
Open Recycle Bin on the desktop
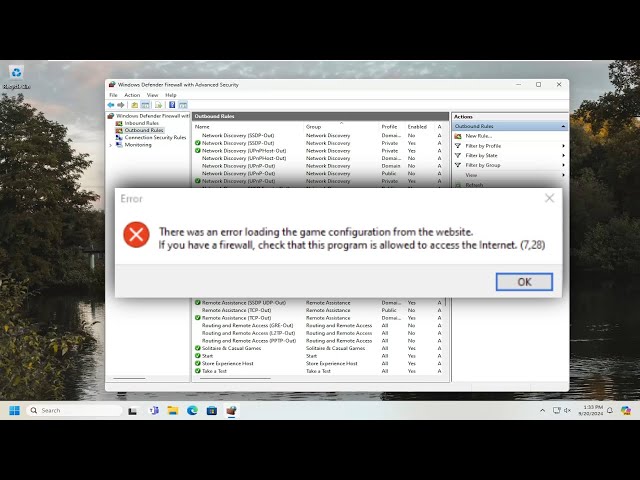[16, 77]
